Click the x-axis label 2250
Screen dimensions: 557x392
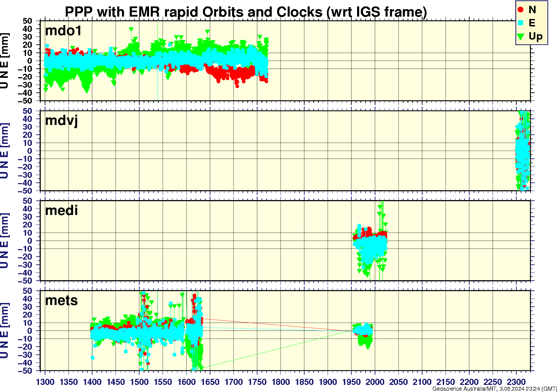493,382
